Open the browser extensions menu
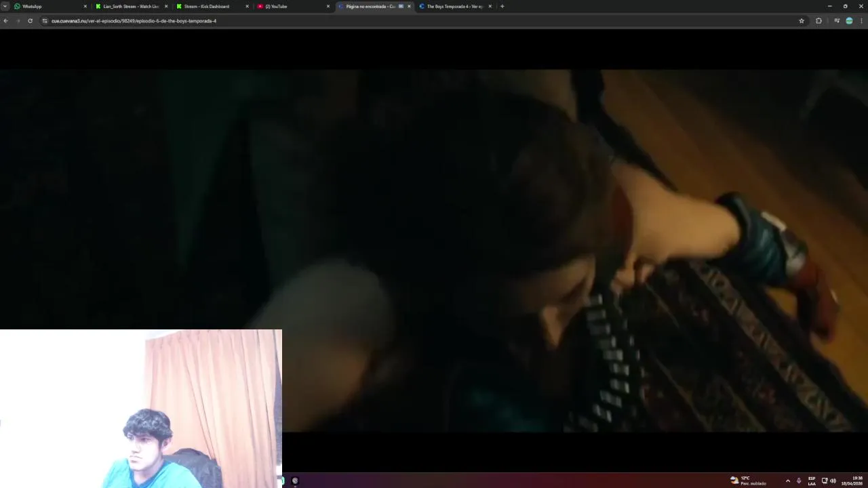Screen dimensions: 868x488 point(818,21)
